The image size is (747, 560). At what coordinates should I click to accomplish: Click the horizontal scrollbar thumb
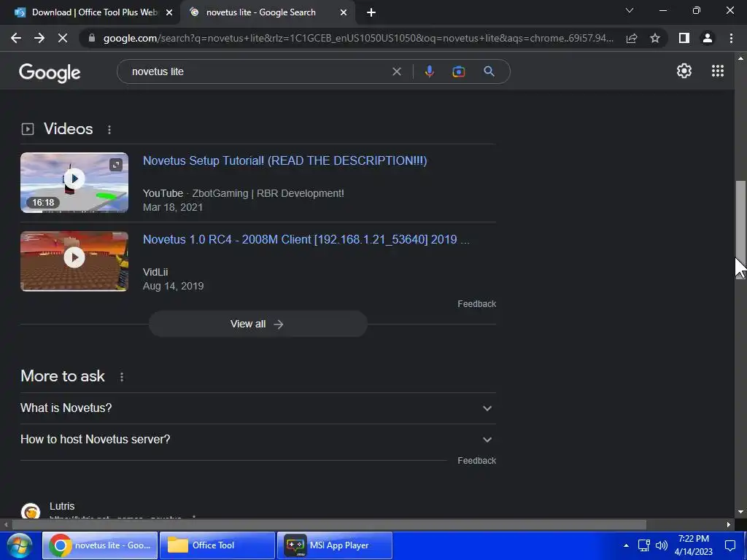click(329, 524)
